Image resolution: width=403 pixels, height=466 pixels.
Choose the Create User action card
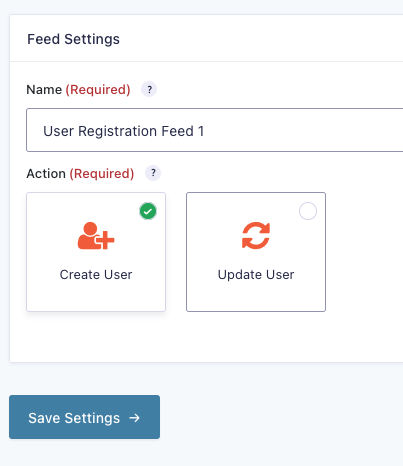point(96,252)
